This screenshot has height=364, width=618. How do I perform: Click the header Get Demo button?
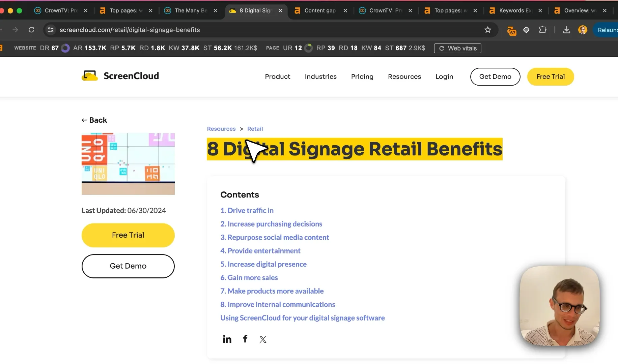[495, 77]
